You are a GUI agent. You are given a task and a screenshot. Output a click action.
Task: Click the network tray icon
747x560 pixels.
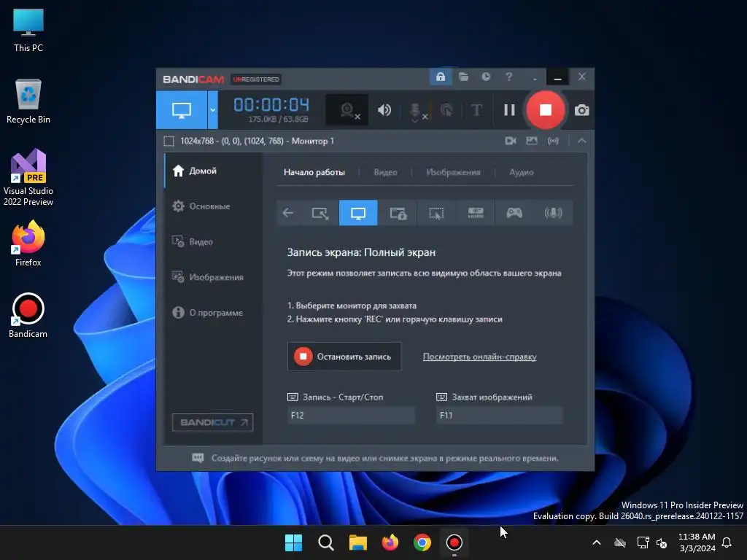[x=643, y=542]
